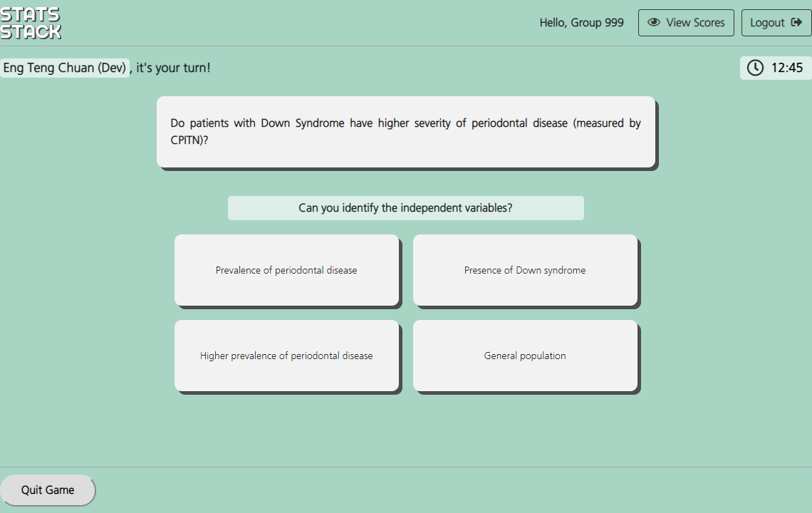Click the 'Hello, Group 999' greeting
Image resolution: width=812 pixels, height=513 pixels.
point(581,23)
